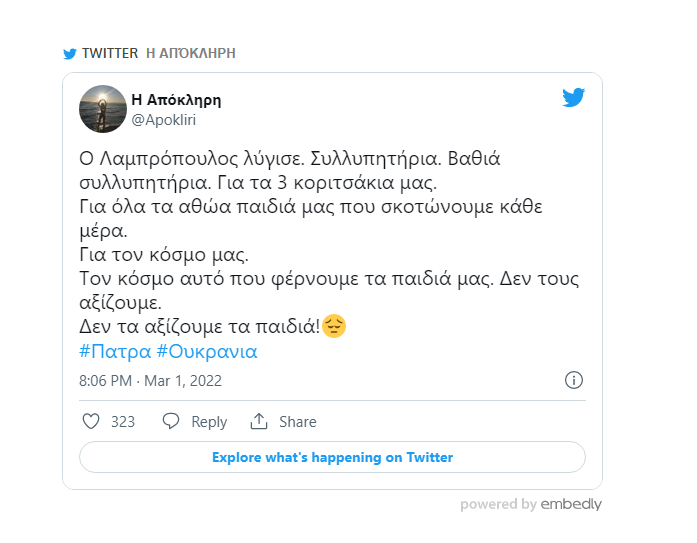Click the Twitter bird logo in tweet corner
Image resolution: width=697 pixels, height=543 pixels.
point(573,97)
